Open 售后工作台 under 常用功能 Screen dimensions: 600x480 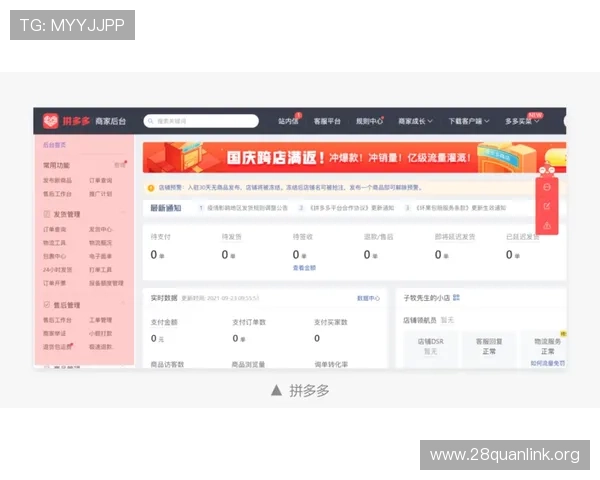(x=57, y=194)
